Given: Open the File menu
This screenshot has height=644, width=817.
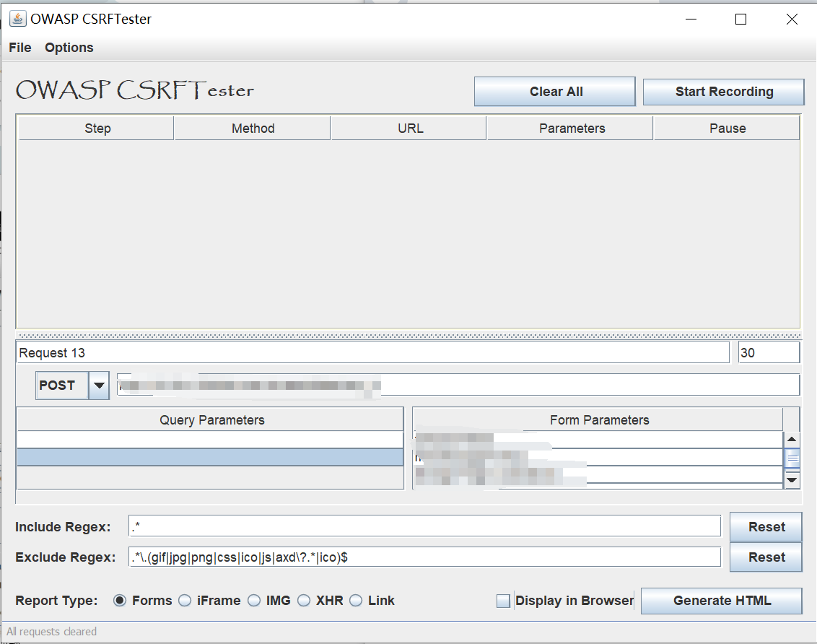Looking at the screenshot, I should [20, 48].
